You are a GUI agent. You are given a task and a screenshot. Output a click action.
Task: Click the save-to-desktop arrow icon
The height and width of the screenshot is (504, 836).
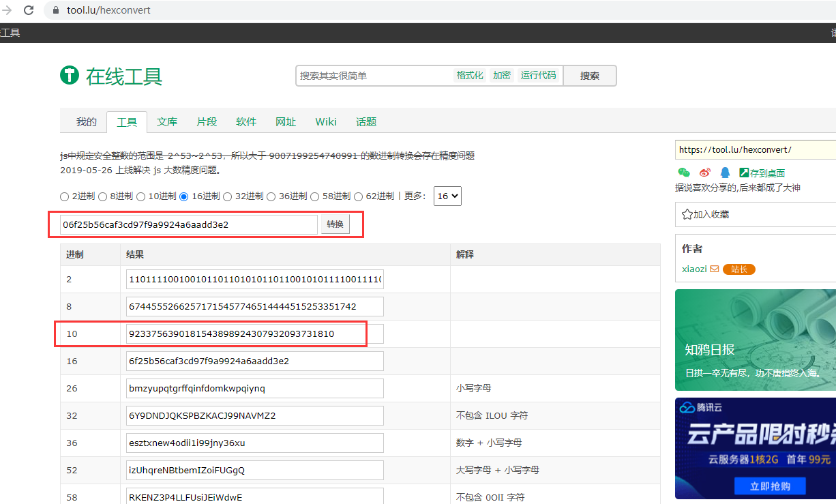[x=744, y=173]
